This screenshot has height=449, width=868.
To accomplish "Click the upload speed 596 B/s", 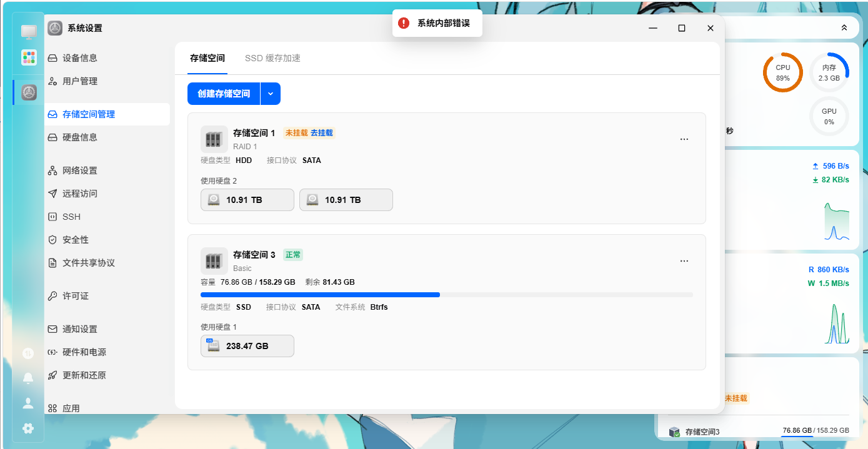I will tap(830, 166).
